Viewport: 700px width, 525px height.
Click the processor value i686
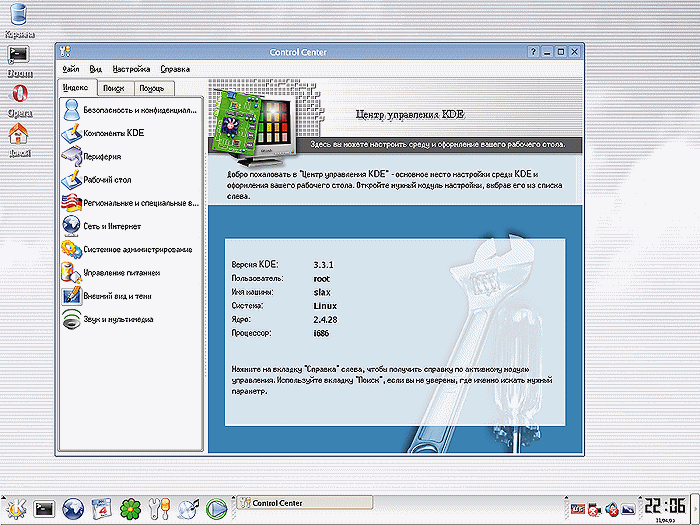[321, 333]
